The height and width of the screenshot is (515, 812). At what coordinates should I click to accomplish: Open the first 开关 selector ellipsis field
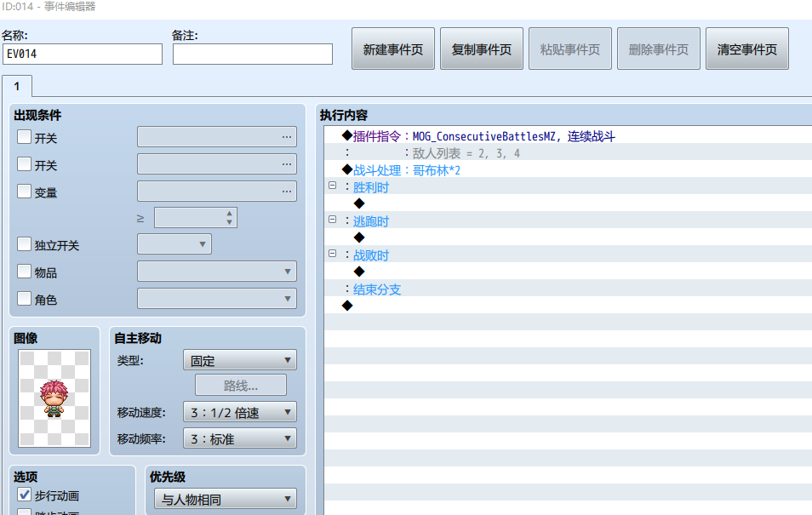tap(217, 137)
